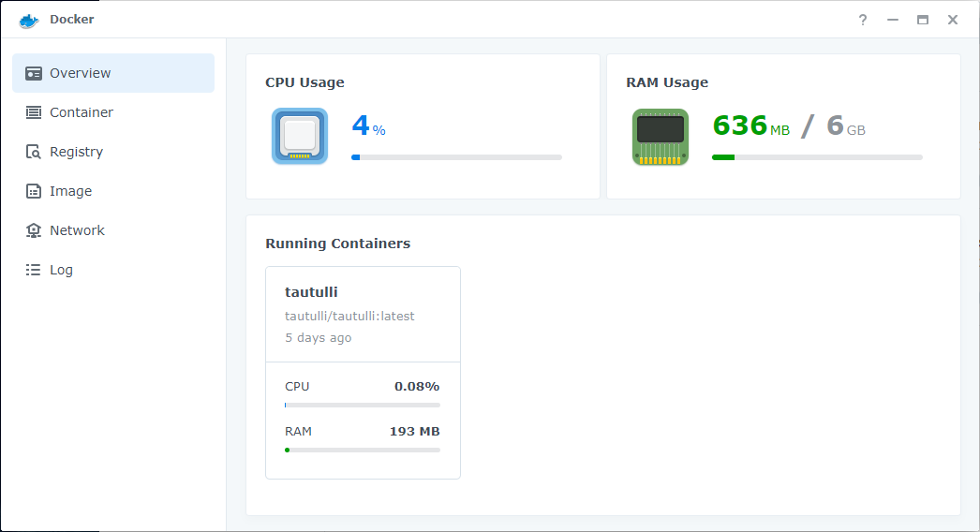Maximize the Docker window
This screenshot has width=980, height=532.
click(x=923, y=20)
